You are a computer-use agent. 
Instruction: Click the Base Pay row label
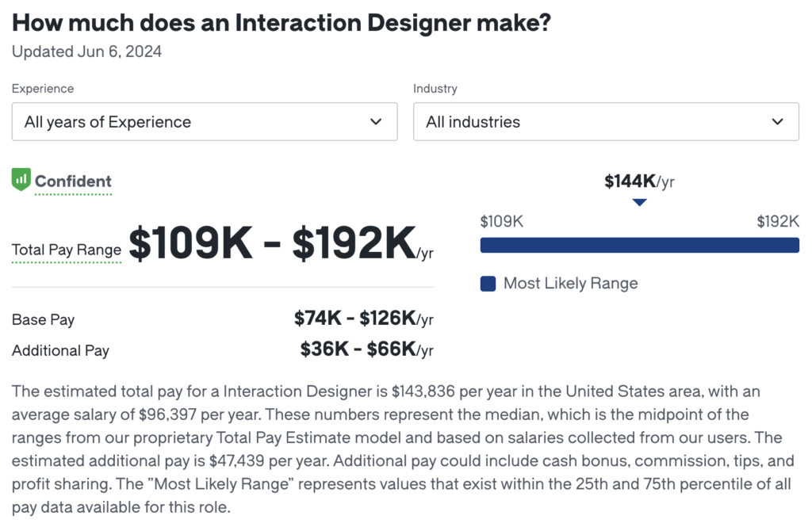(43, 319)
